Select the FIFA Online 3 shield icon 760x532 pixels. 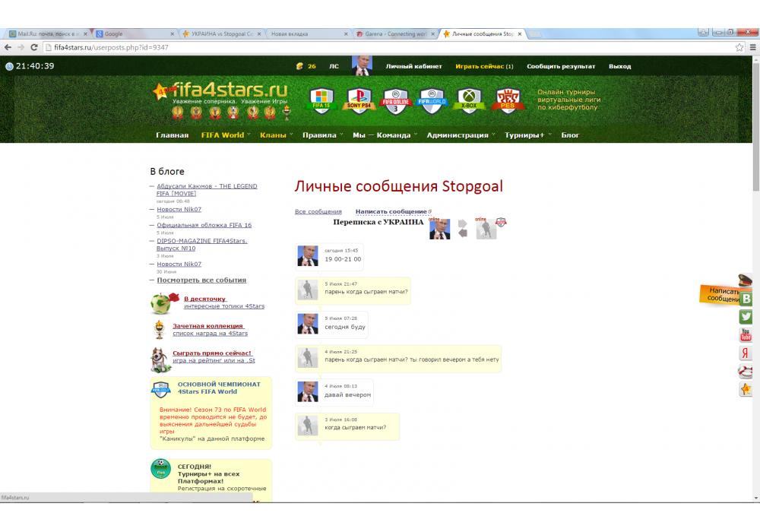coord(395,100)
